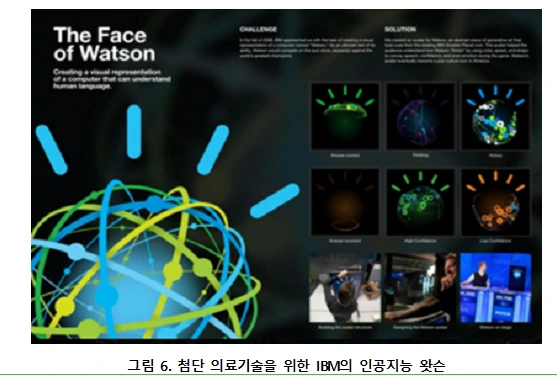Click the subtitle "Creating a visual representation"

[x=107, y=72]
